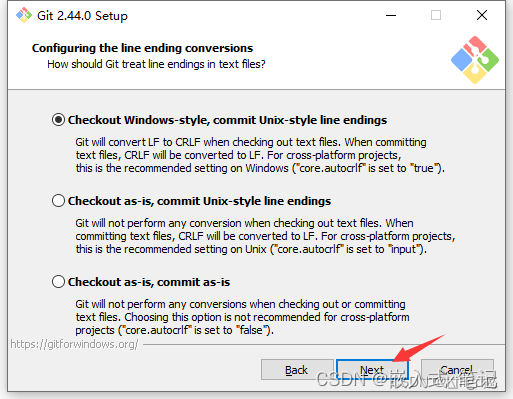Click the "Checkout Windows-style, commit Unix-style line endings" label

point(227,120)
